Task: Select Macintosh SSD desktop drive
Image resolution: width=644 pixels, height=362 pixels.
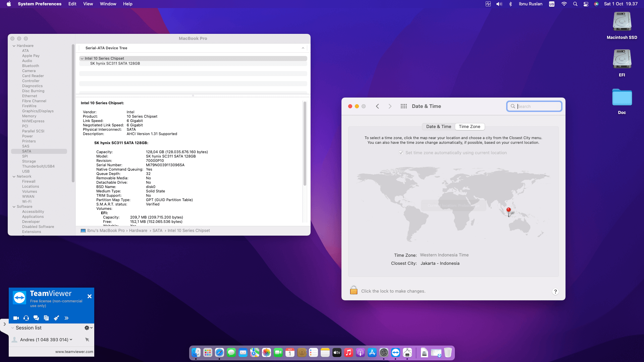Action: click(x=622, y=26)
